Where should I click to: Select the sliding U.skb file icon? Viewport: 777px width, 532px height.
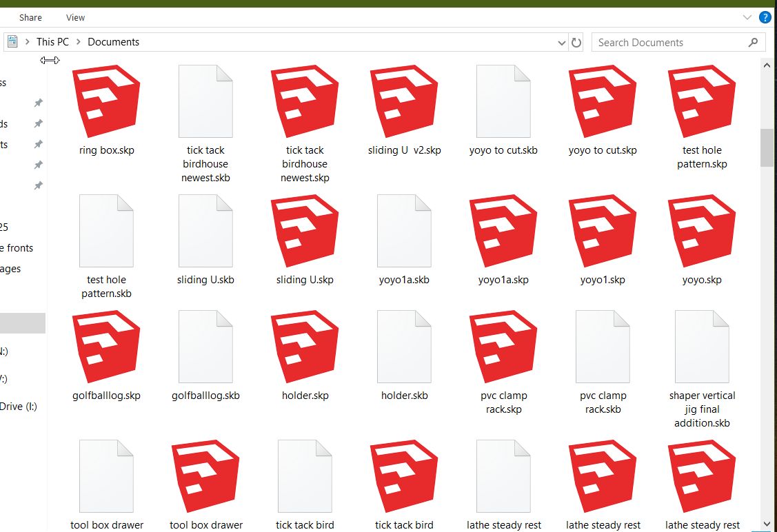pyautogui.click(x=205, y=231)
